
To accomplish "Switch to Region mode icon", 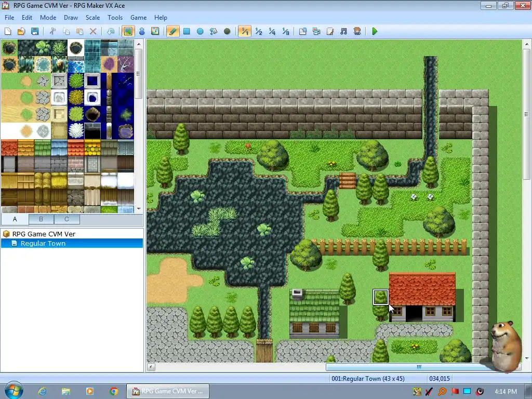I will pyautogui.click(x=155, y=31).
